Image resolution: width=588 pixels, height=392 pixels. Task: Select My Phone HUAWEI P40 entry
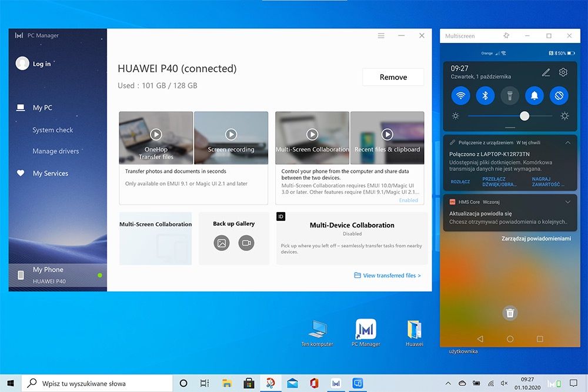click(x=58, y=276)
